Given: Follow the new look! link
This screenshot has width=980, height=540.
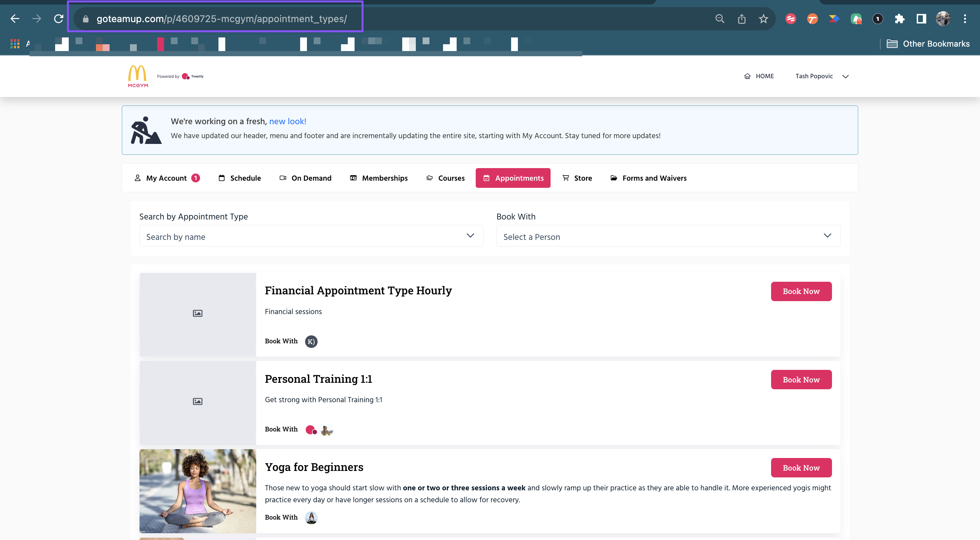Looking at the screenshot, I should (287, 121).
